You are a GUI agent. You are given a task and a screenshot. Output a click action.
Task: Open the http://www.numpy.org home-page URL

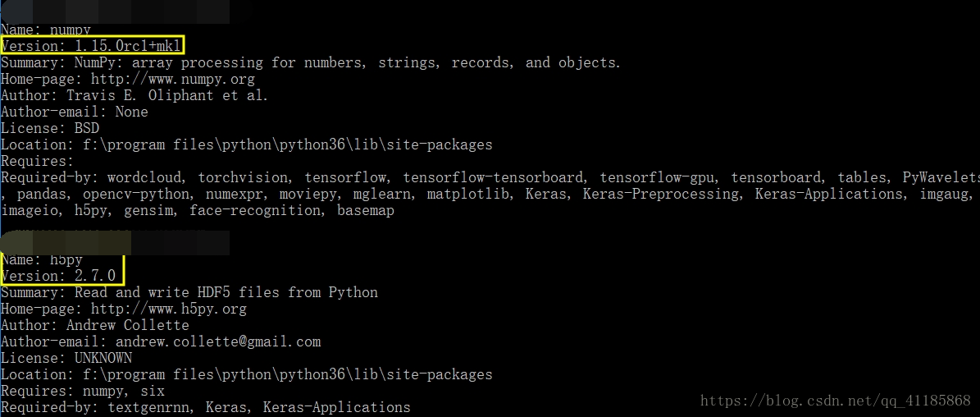pyautogui.click(x=172, y=80)
